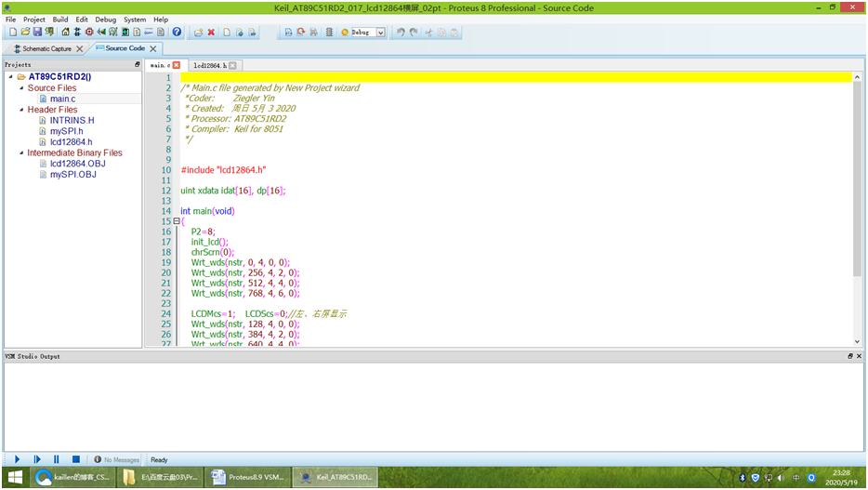Click the blue Help question mark icon
Image resolution: width=868 pixels, height=490 pixels.
[177, 33]
